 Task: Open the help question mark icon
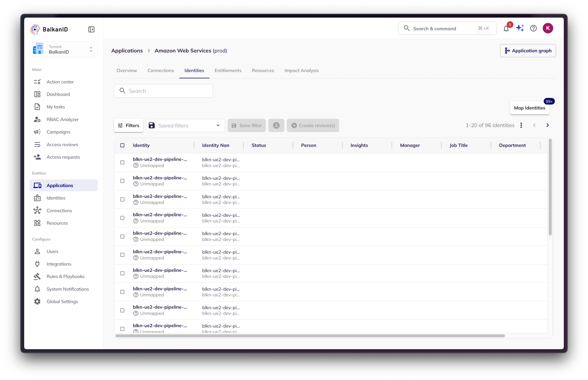[533, 28]
